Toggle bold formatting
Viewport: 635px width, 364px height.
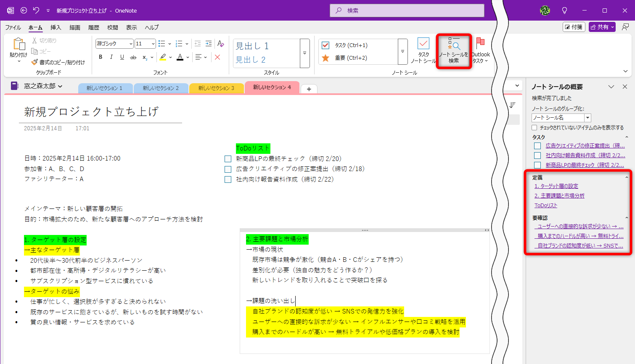tap(100, 57)
